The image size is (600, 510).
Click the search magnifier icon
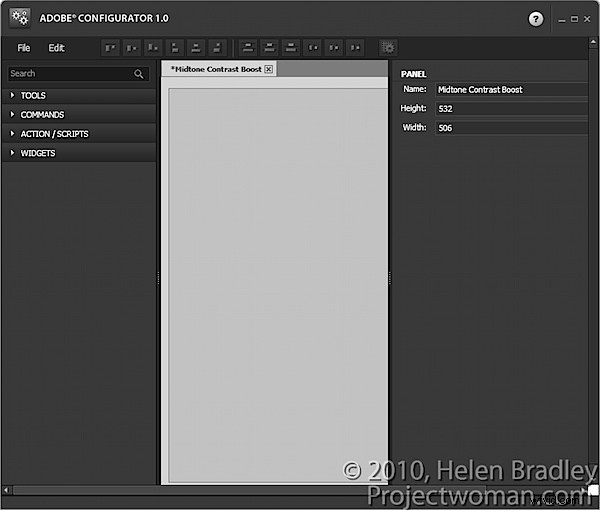pos(139,74)
